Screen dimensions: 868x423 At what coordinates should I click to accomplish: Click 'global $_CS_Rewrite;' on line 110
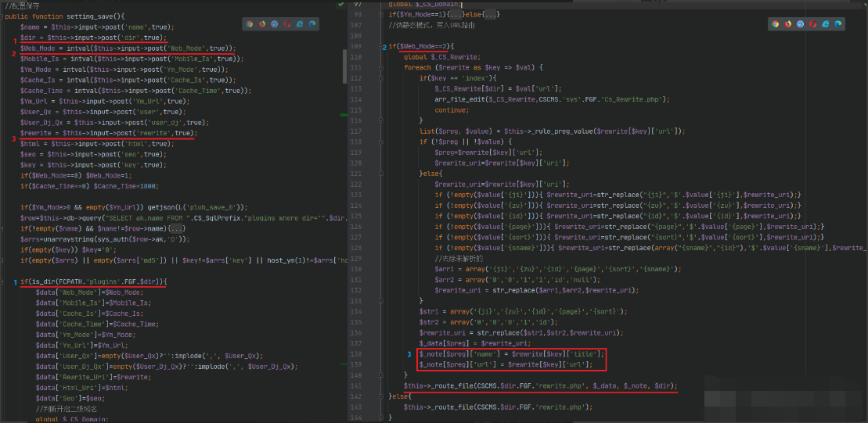[442, 57]
